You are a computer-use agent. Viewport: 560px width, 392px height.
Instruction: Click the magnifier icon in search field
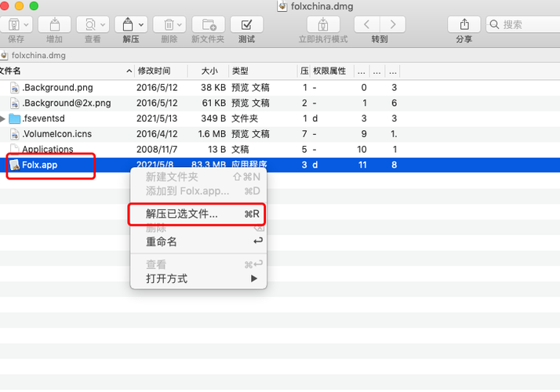[494, 24]
